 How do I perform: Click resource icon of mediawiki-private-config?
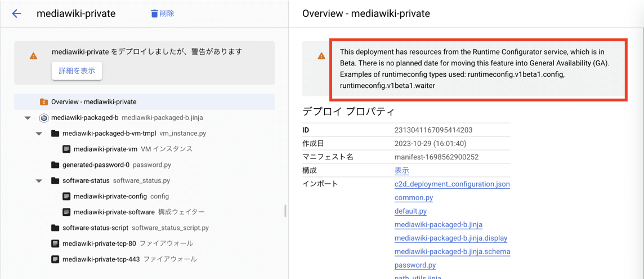[x=66, y=196]
